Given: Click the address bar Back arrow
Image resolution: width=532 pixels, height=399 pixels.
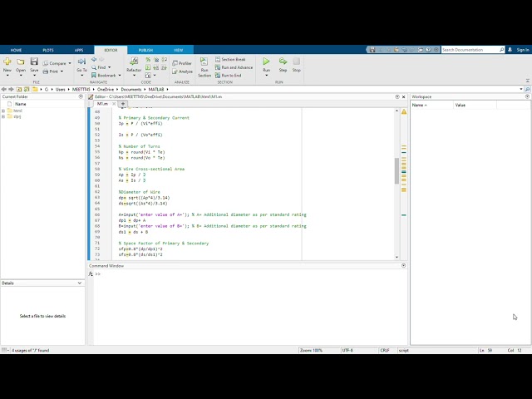Looking at the screenshot, I should pos(3,89).
